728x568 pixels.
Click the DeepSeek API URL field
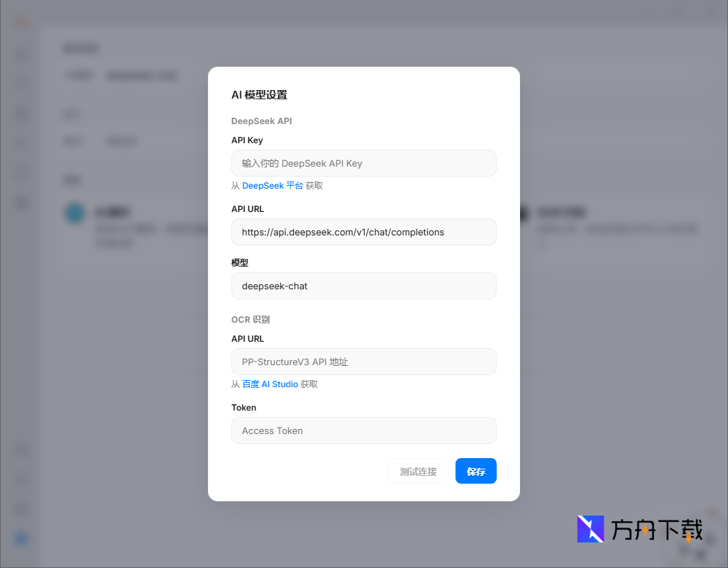pyautogui.click(x=363, y=232)
